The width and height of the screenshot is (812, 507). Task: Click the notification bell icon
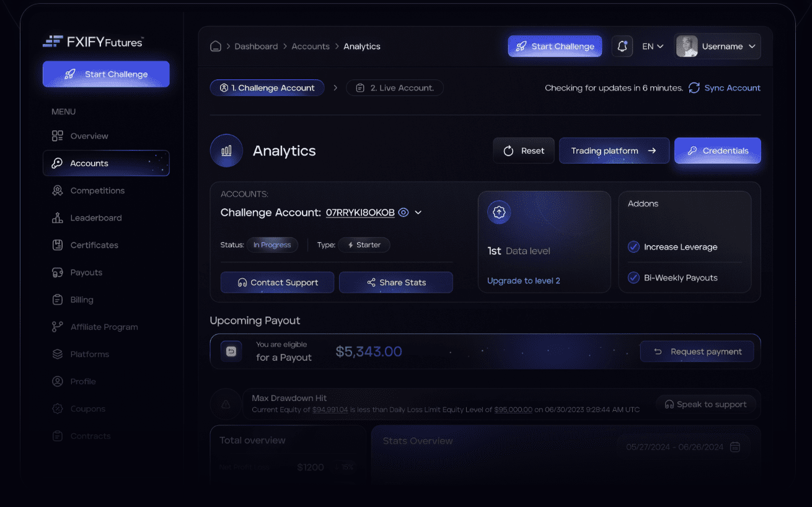coord(622,46)
